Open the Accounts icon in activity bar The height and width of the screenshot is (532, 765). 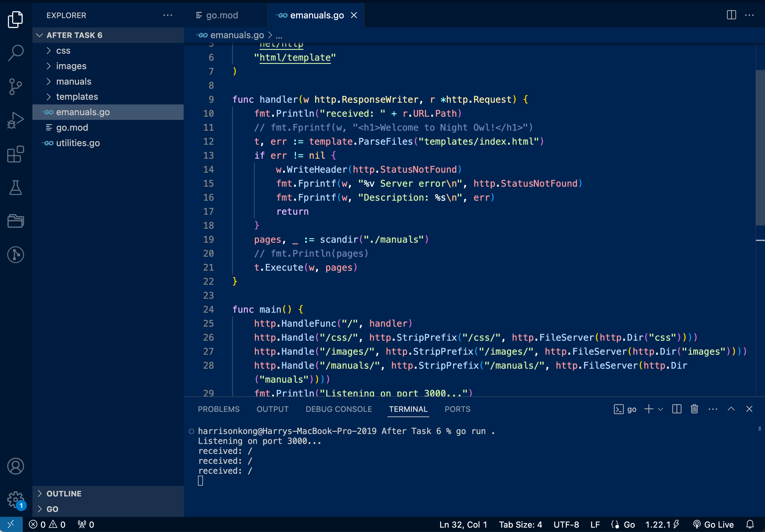pos(15,466)
